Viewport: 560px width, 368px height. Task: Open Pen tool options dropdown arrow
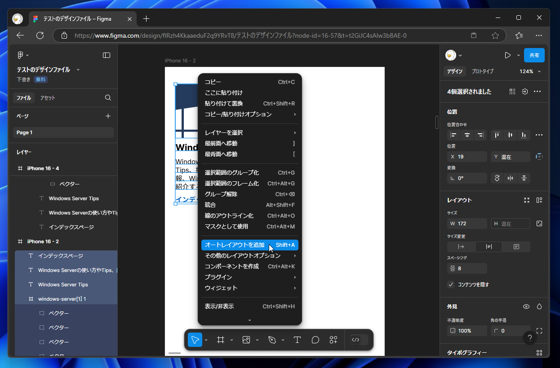pos(282,340)
